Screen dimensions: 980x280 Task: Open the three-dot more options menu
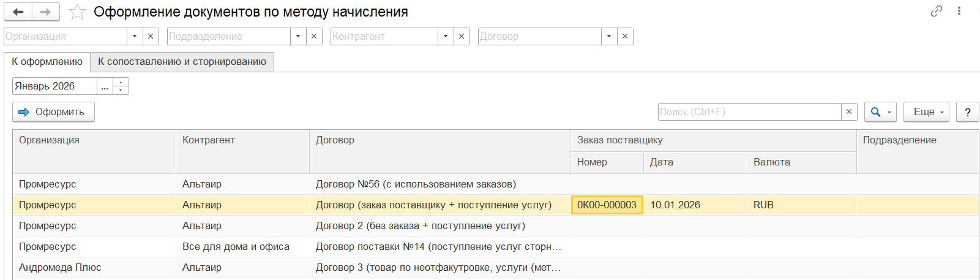click(959, 11)
